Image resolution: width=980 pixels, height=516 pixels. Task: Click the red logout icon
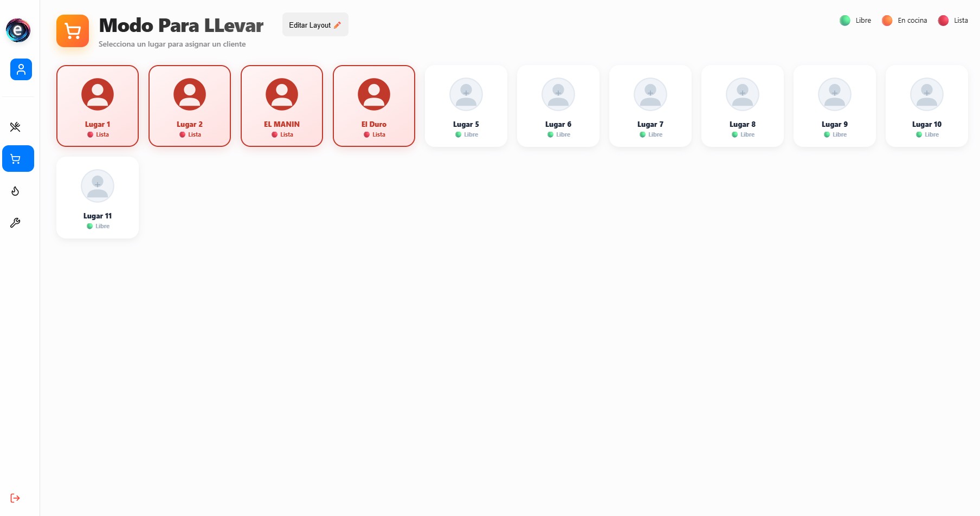click(15, 498)
